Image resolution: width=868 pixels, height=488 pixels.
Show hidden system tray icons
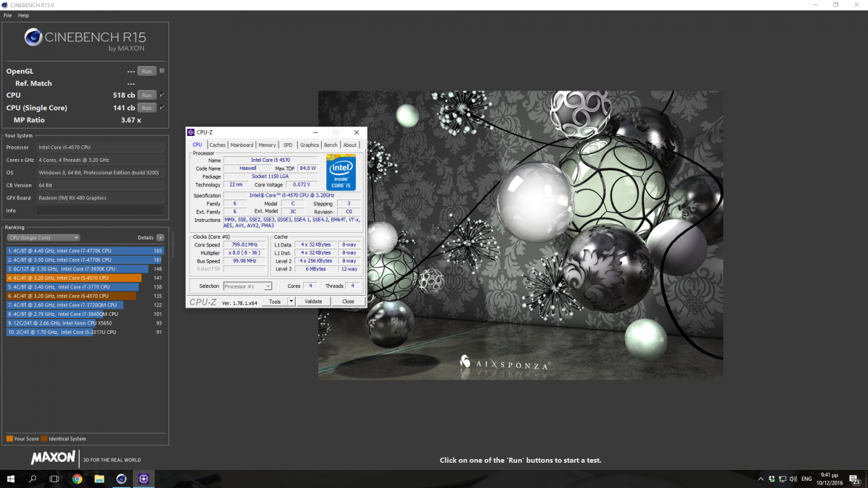(761, 479)
